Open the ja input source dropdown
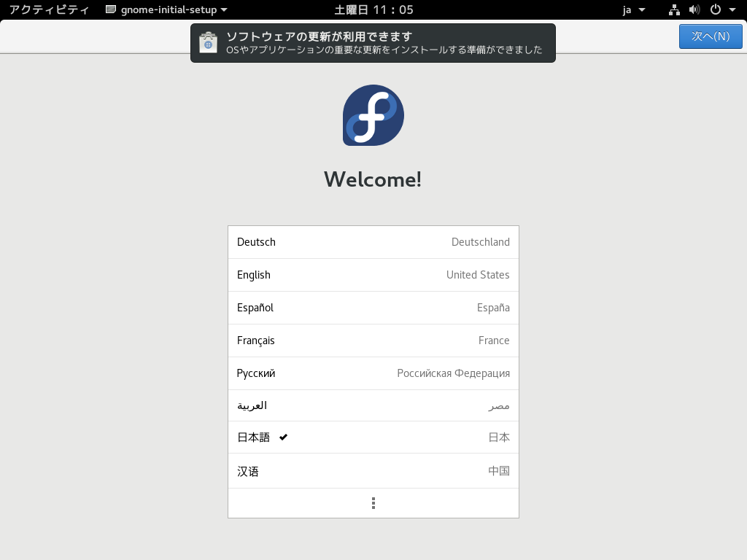Screen dimensions: 747x560 tap(634, 9)
